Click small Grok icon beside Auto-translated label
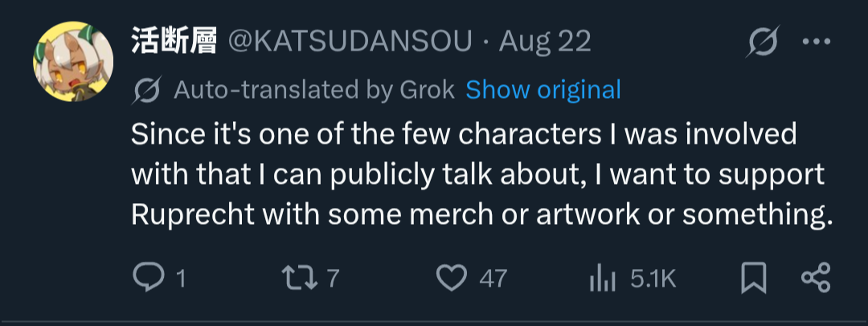The width and height of the screenshot is (868, 326). pos(147,90)
